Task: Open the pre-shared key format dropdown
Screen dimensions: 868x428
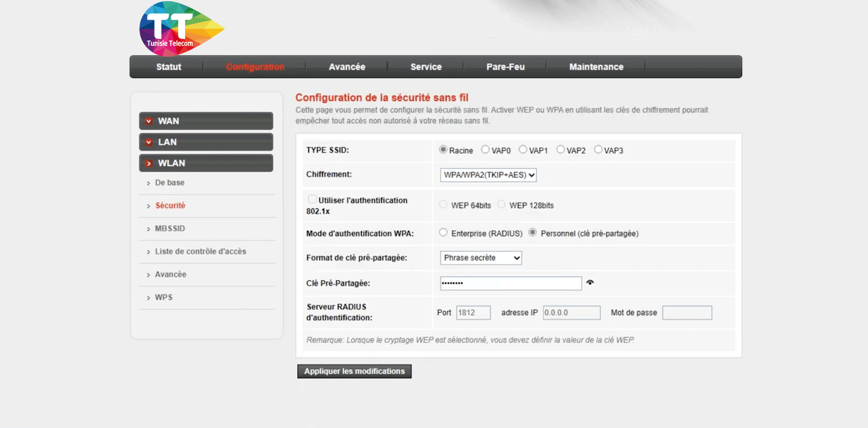Action: 480,258
